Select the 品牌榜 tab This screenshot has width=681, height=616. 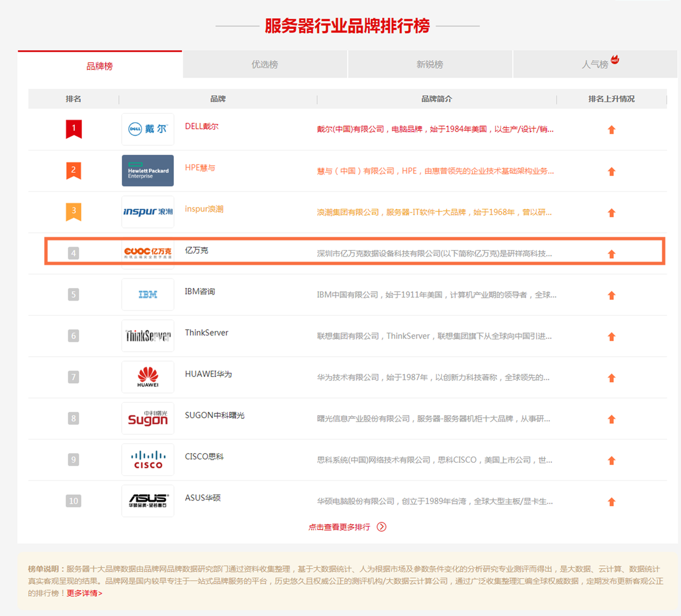(x=100, y=66)
